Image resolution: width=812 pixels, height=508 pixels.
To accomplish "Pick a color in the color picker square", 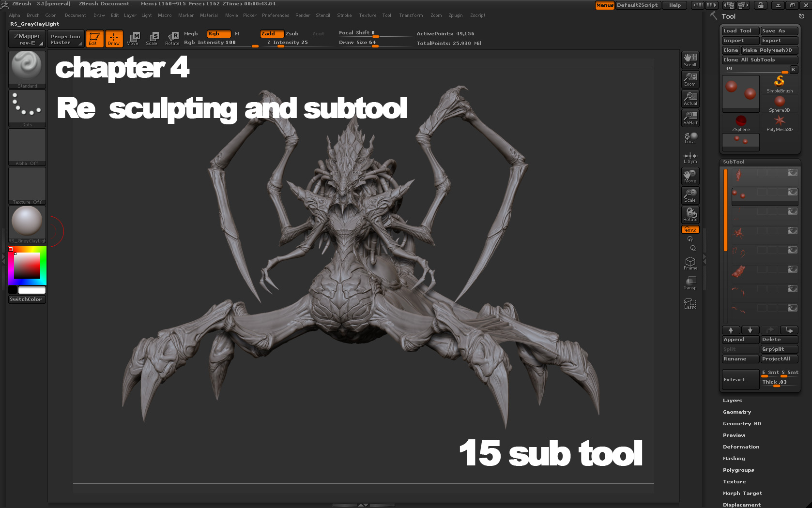I will (27, 265).
